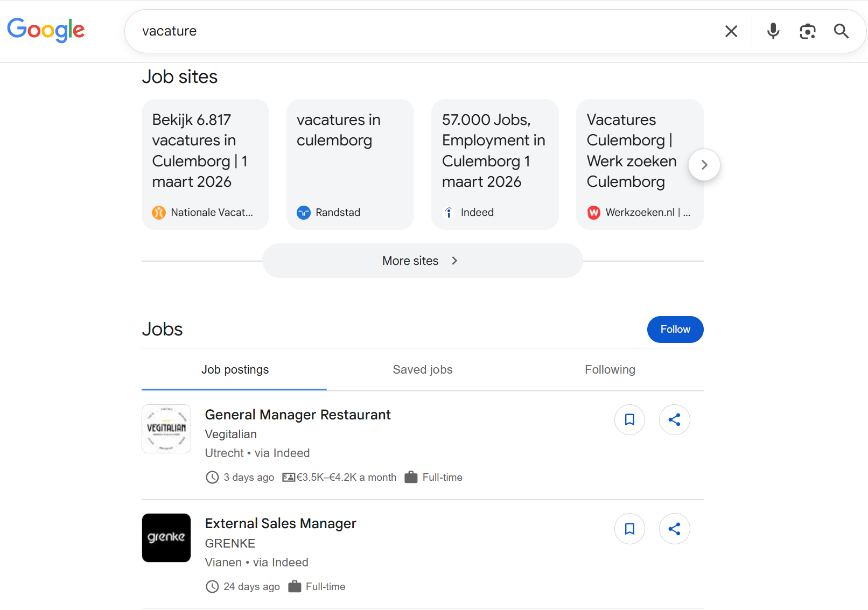
Task: Start voice search with the microphone icon
Action: point(773,31)
